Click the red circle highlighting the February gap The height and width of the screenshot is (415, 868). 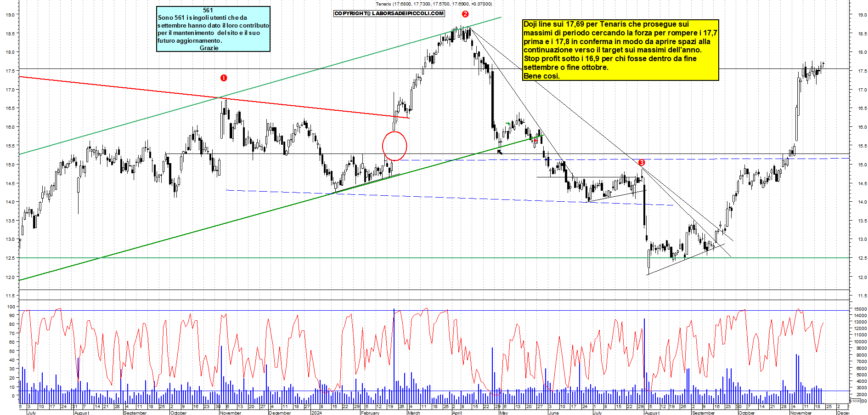395,146
